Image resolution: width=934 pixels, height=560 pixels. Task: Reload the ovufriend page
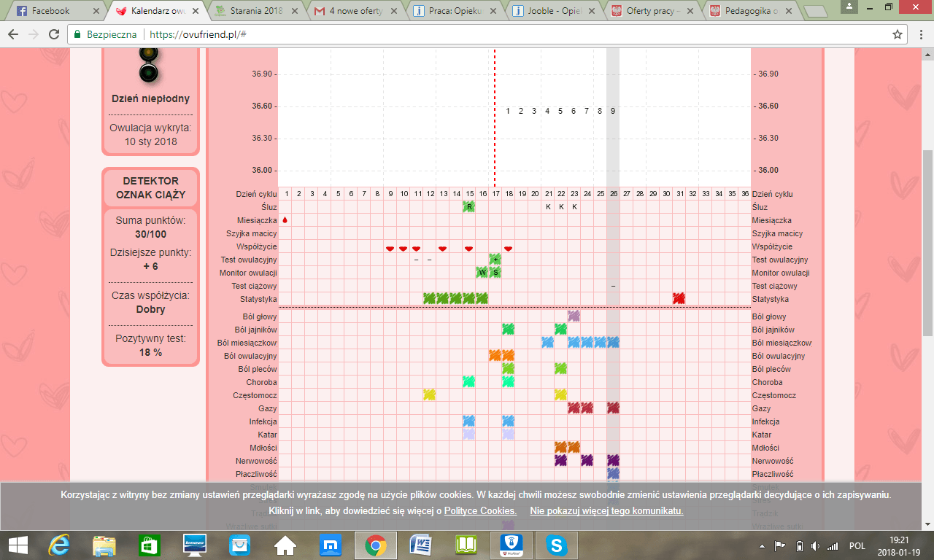[54, 34]
